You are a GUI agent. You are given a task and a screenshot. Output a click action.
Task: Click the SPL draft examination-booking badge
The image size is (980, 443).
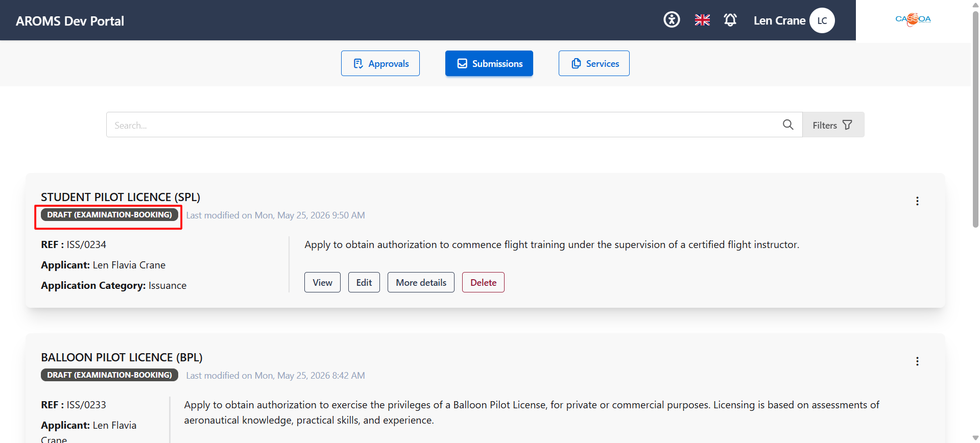(x=109, y=215)
